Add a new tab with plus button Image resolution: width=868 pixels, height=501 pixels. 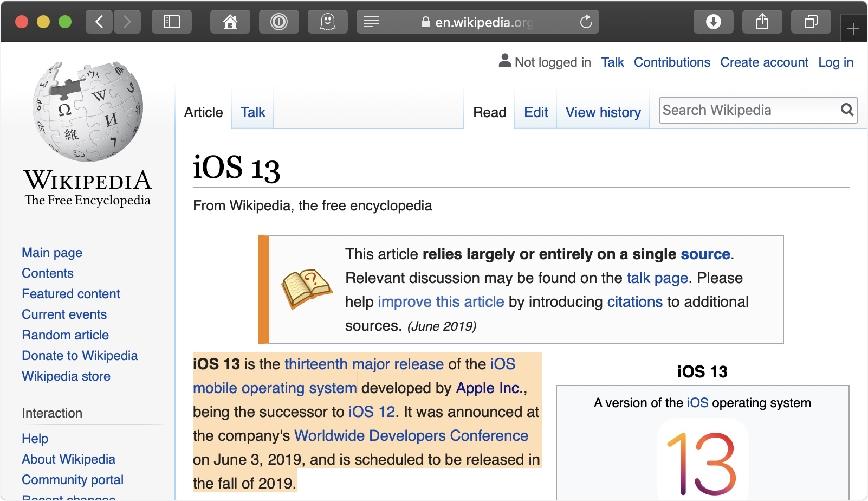853,29
